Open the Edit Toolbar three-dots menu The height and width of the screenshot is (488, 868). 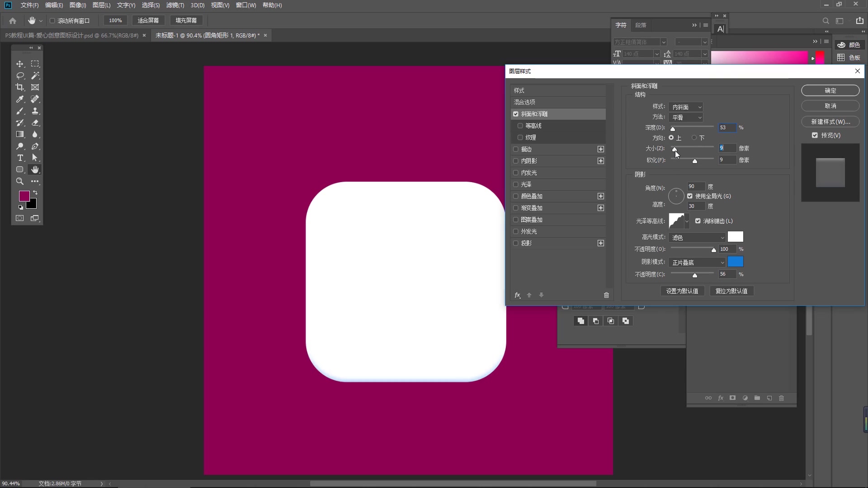tap(35, 181)
